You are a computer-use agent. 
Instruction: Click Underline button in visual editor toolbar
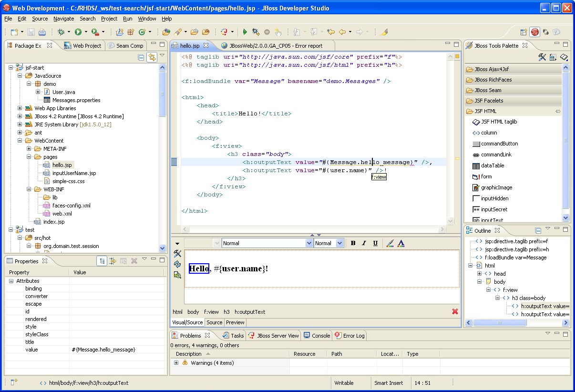click(375, 243)
